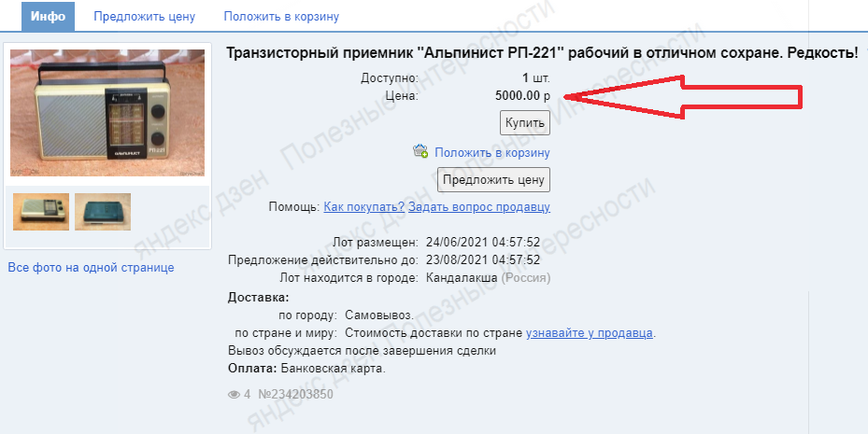Open Все фото на одной странице

(x=91, y=268)
